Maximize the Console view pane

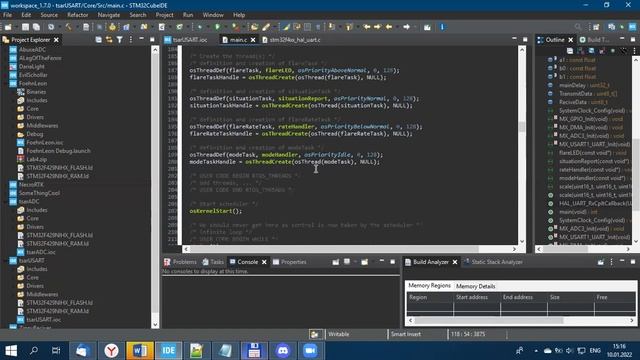coord(393,262)
